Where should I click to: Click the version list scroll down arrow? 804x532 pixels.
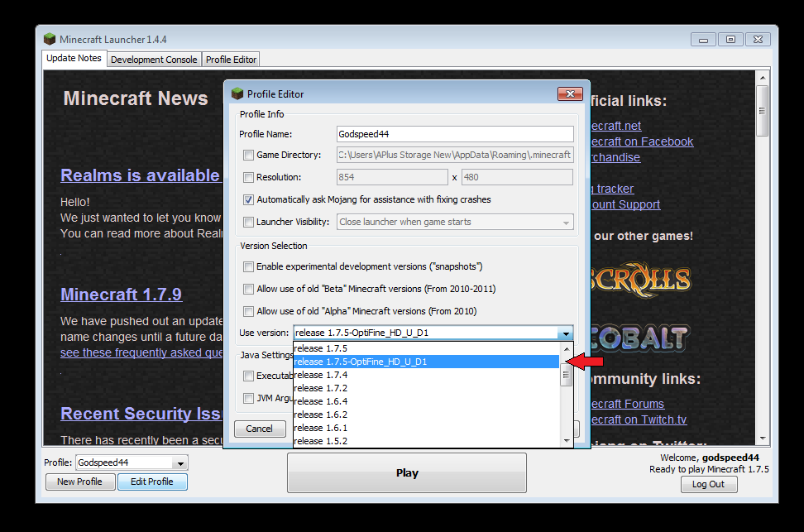click(x=566, y=441)
